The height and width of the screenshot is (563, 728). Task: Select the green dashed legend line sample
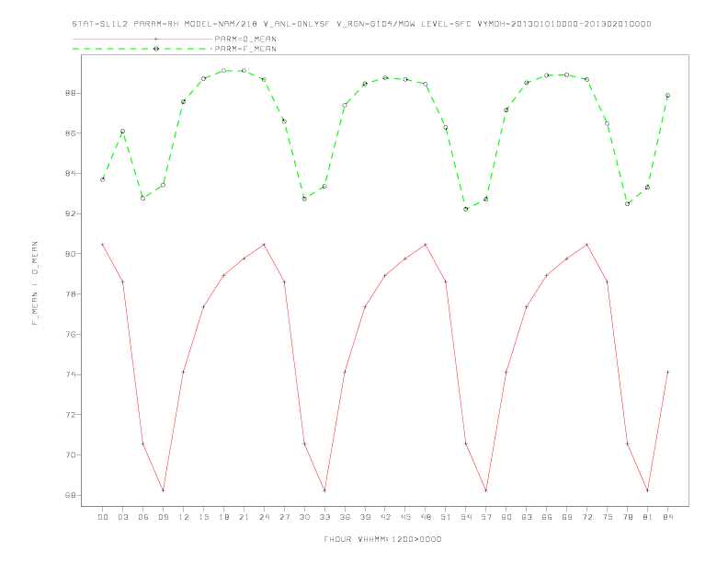(142, 49)
